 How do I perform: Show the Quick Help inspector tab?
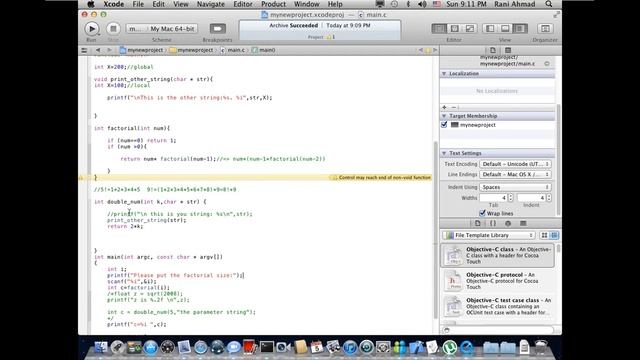coord(508,50)
